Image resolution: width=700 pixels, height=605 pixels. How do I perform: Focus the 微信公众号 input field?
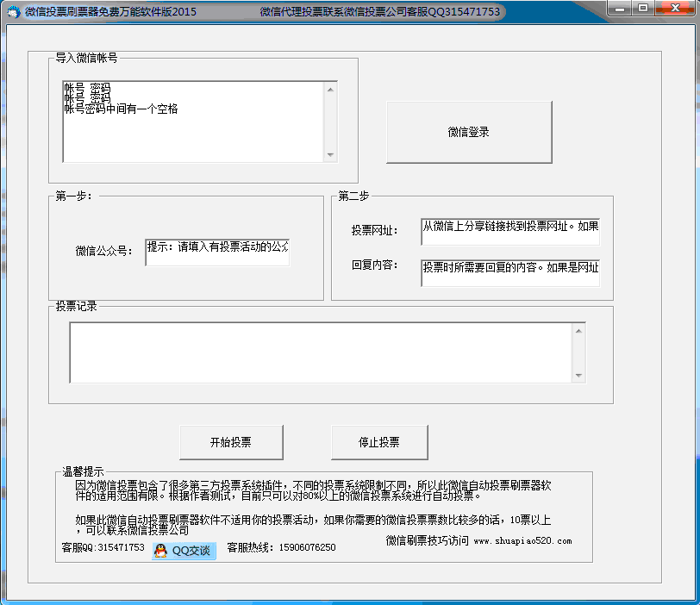[217, 253]
